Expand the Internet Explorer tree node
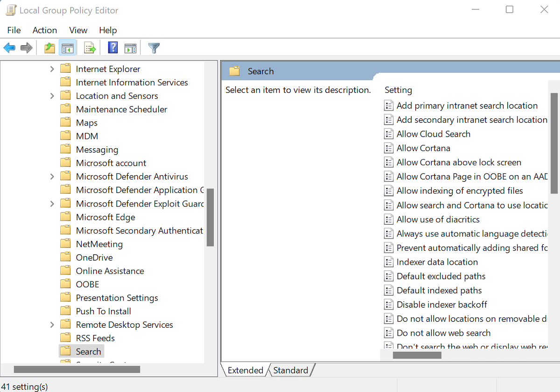560x392 pixels. pos(52,69)
